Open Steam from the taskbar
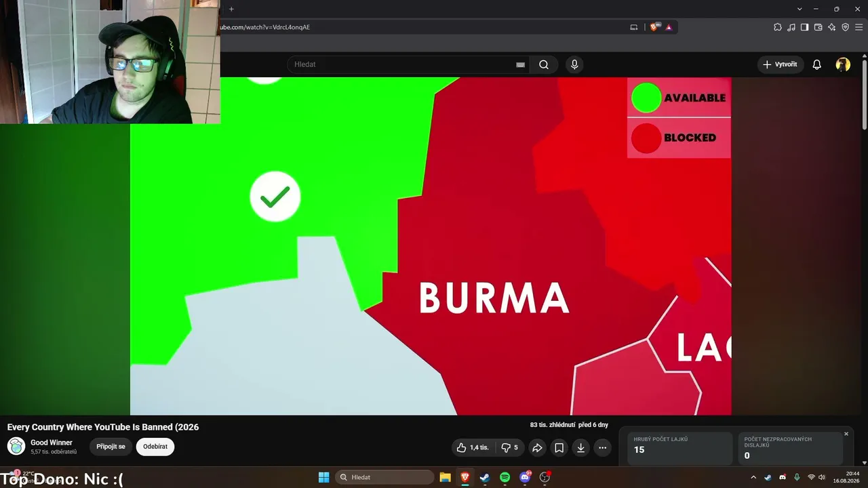 coord(485,477)
